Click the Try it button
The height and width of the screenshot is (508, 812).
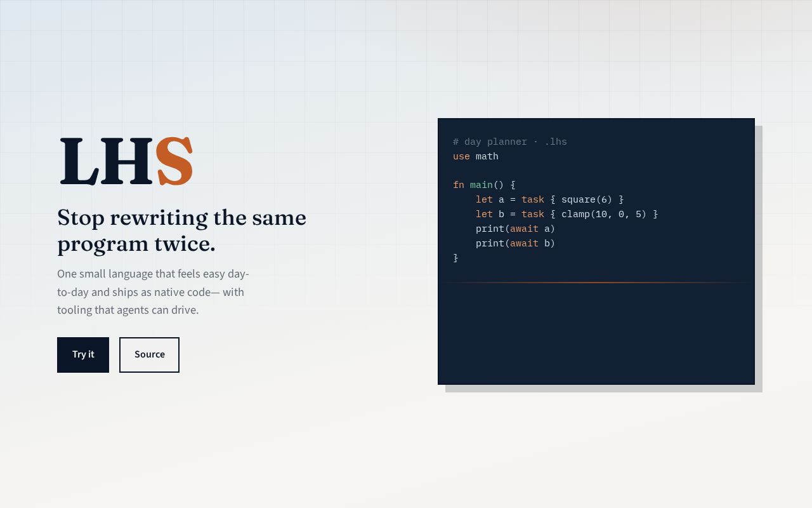[83, 355]
